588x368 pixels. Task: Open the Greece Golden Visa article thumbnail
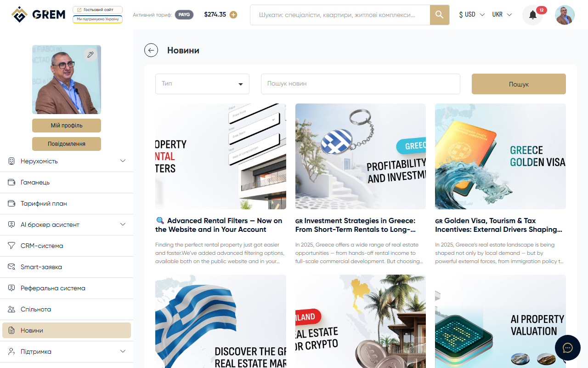point(500,156)
